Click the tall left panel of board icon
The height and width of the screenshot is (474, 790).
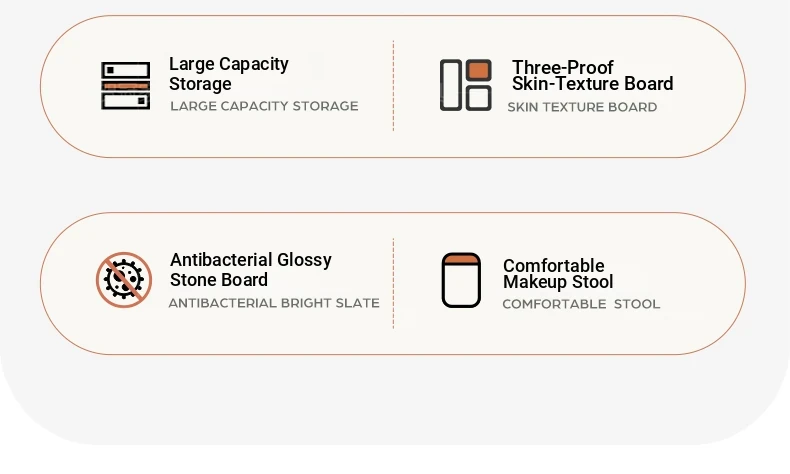[x=451, y=85]
